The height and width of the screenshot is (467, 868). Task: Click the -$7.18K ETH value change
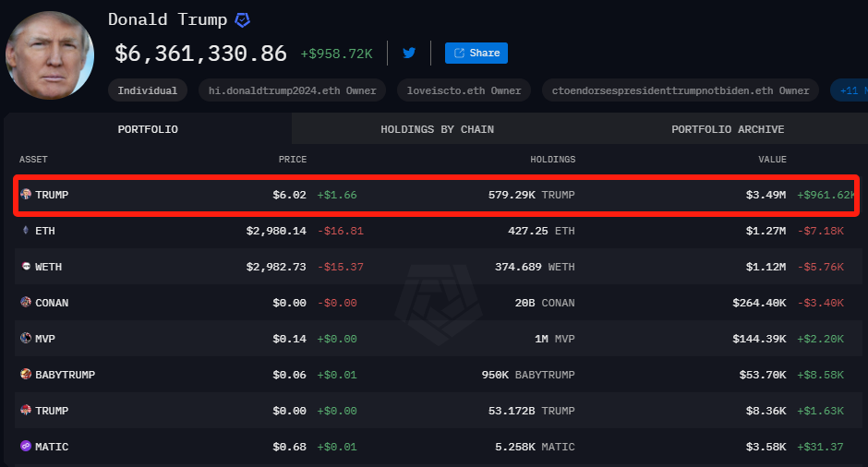(820, 231)
